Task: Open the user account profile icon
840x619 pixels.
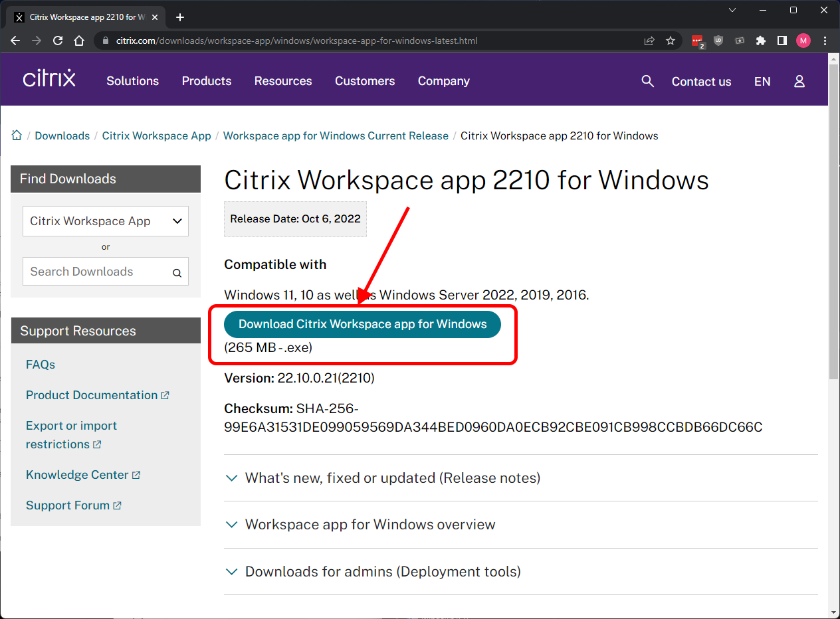Action: 799,81
